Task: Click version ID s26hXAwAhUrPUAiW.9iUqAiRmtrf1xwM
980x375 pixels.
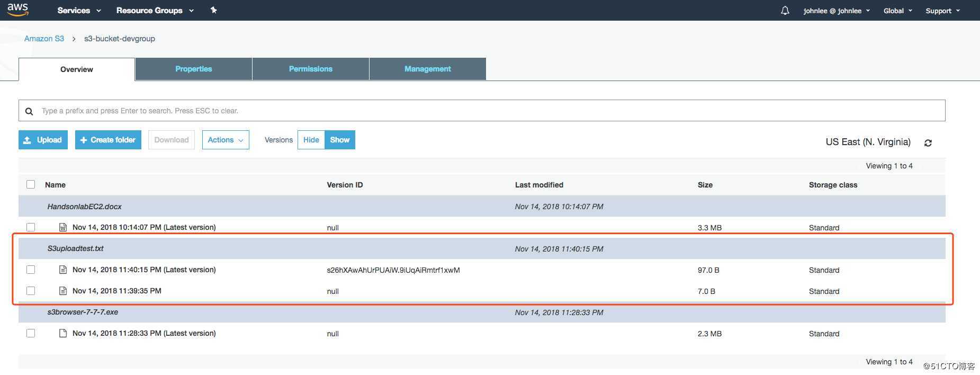Action: (x=393, y=270)
